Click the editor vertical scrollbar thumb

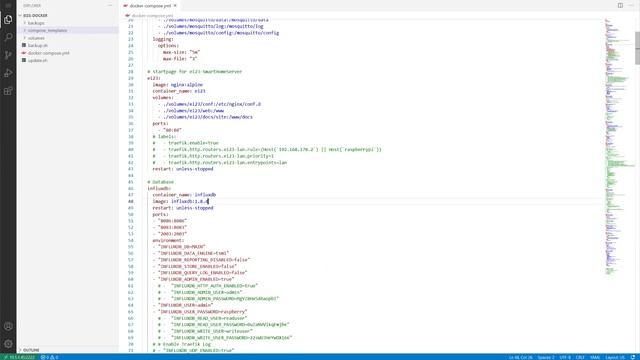[637, 48]
